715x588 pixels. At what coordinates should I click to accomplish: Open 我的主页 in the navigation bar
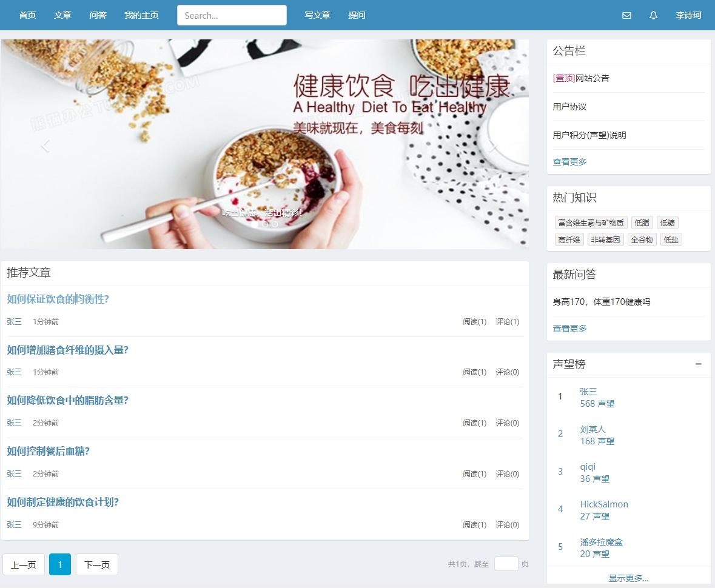[141, 16]
